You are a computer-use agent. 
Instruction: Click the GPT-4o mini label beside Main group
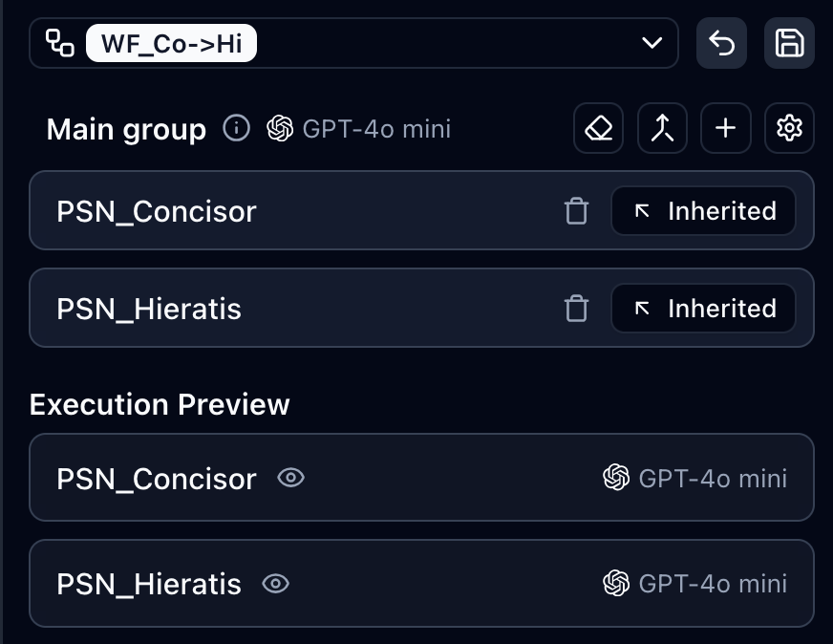click(x=359, y=129)
